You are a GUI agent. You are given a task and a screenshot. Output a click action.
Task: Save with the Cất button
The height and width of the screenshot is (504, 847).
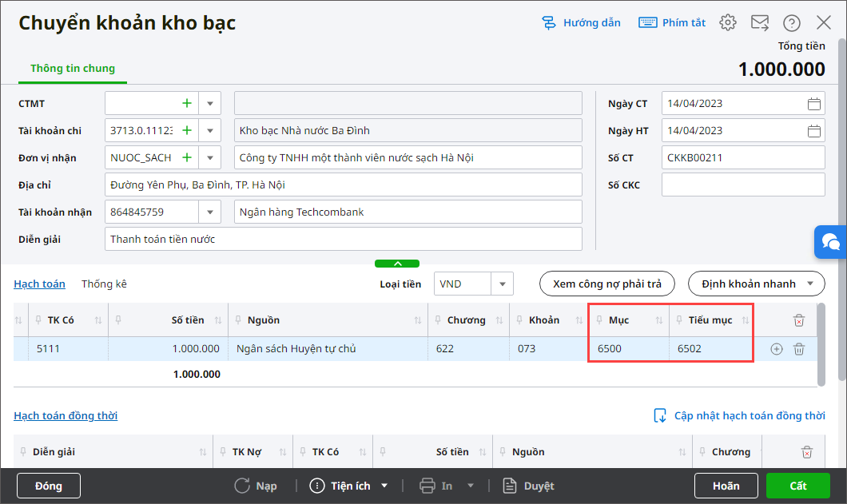click(797, 486)
